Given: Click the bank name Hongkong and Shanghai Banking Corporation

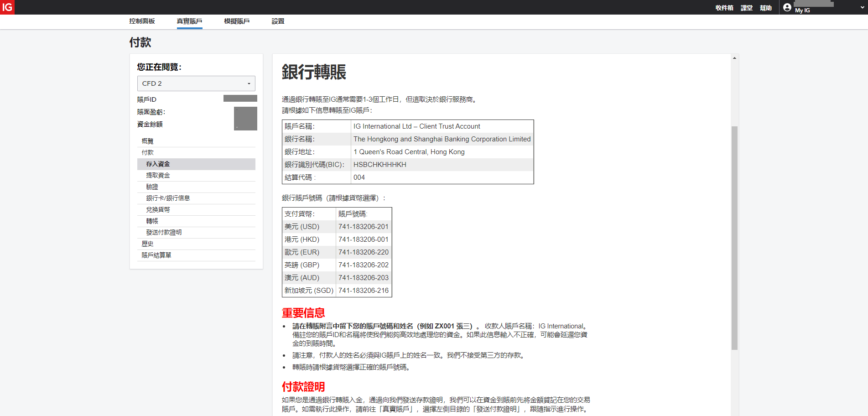Looking at the screenshot, I should coord(442,139).
